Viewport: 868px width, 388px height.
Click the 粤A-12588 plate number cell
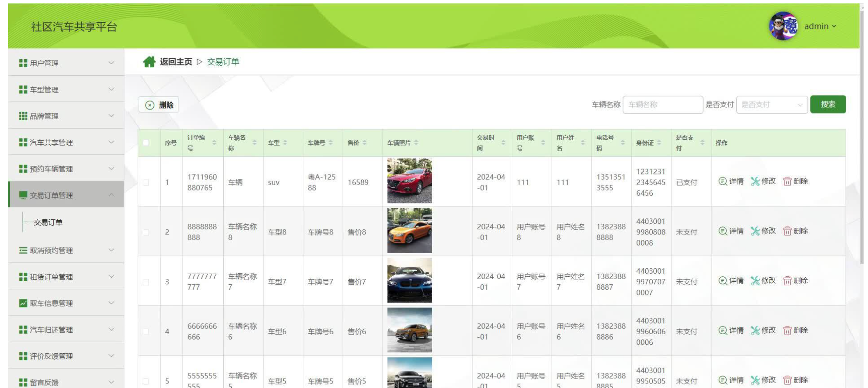click(x=322, y=182)
